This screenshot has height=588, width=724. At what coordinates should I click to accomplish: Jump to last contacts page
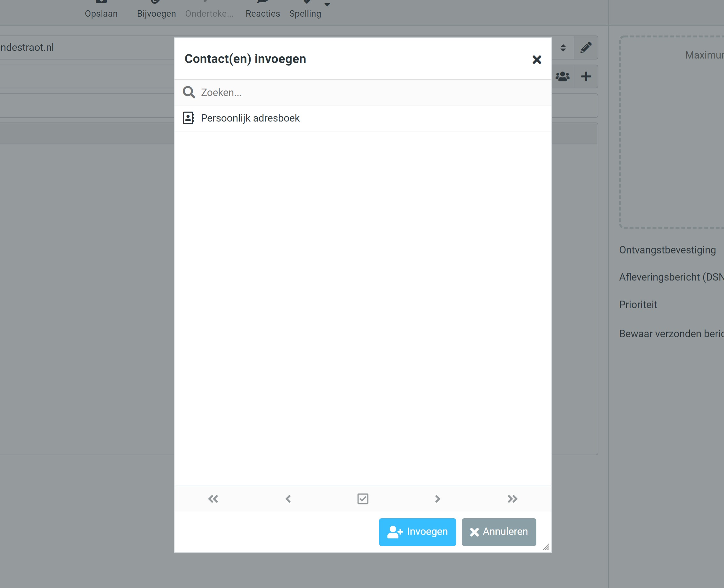(x=512, y=498)
